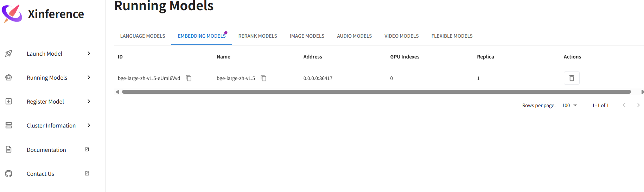644x192 pixels.
Task: Show the Flexible Models tab
Action: (452, 36)
